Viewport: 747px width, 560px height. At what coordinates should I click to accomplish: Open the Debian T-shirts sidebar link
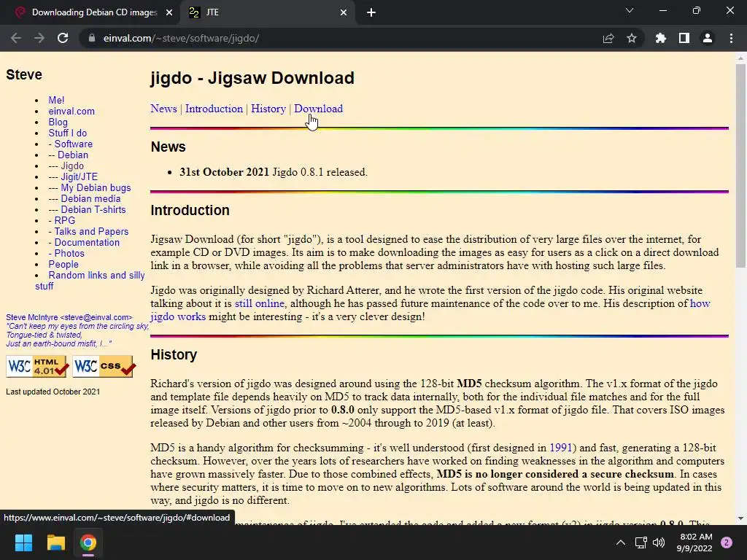click(x=93, y=209)
